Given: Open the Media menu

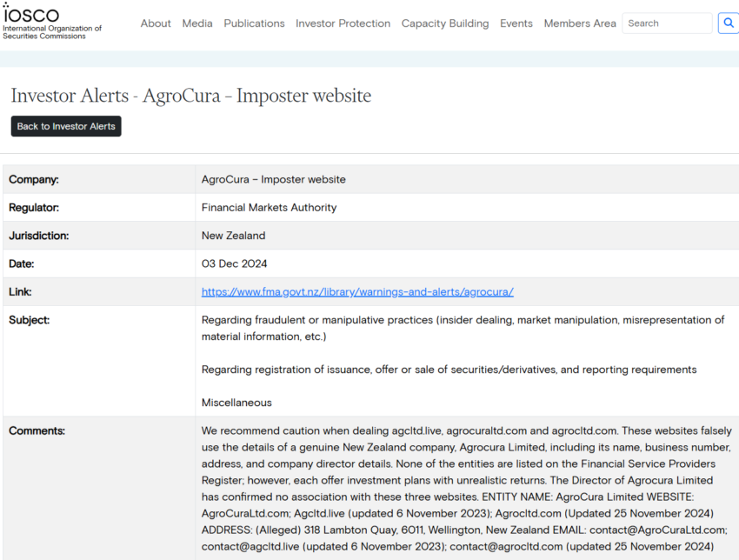Looking at the screenshot, I should [x=197, y=23].
